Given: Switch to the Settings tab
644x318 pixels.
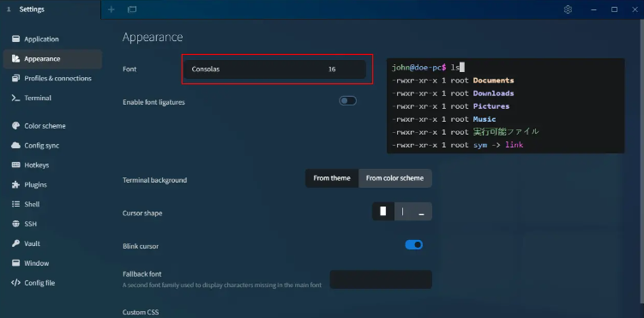Looking at the screenshot, I should [50, 9].
